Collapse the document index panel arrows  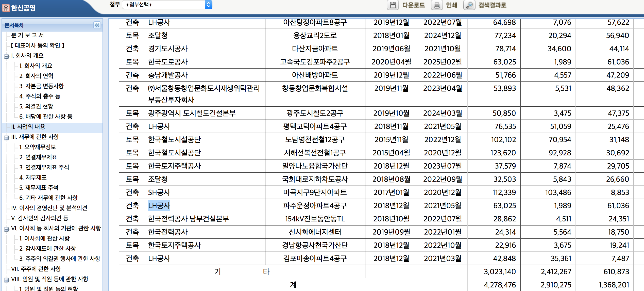tap(97, 25)
